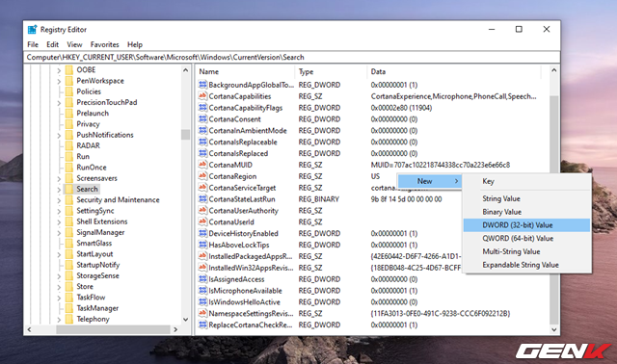Screen dimensions: 617x364
Task: Choose Expandable String Value in submenu
Action: (x=526, y=265)
